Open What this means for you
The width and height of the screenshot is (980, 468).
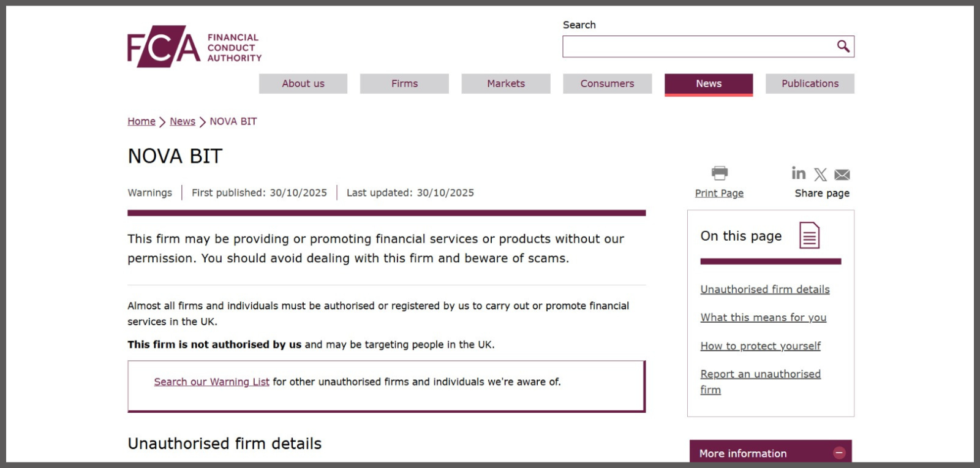pos(763,317)
